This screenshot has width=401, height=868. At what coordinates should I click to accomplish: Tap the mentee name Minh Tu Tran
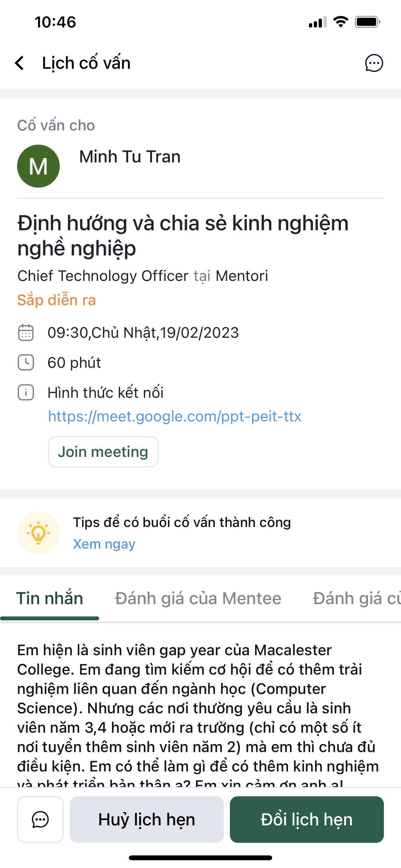tap(130, 157)
